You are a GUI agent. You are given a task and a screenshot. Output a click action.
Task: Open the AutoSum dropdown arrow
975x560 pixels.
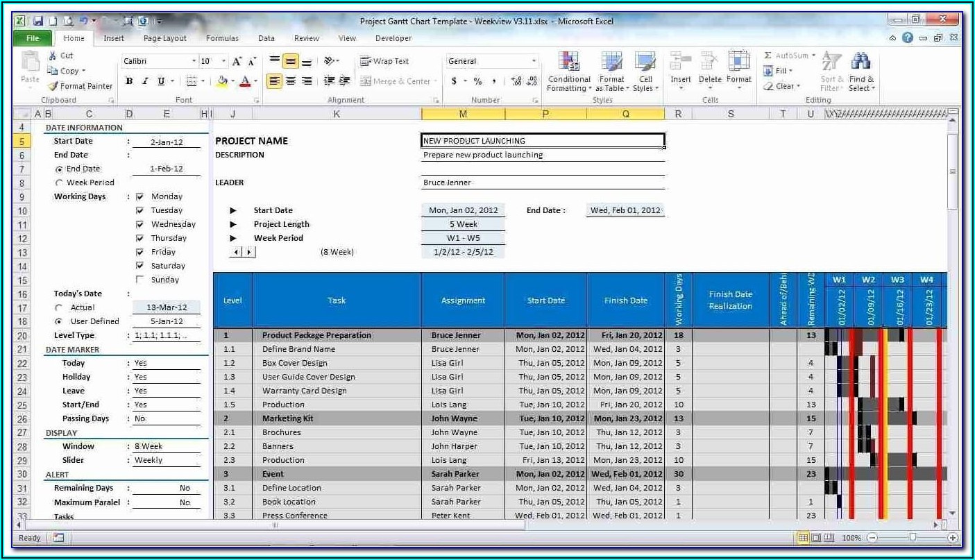click(813, 56)
